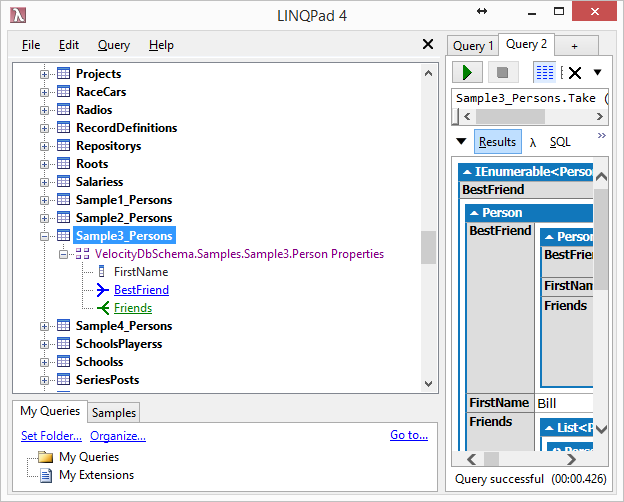Click the blue BestFriend relation arrow icon

tap(102, 290)
